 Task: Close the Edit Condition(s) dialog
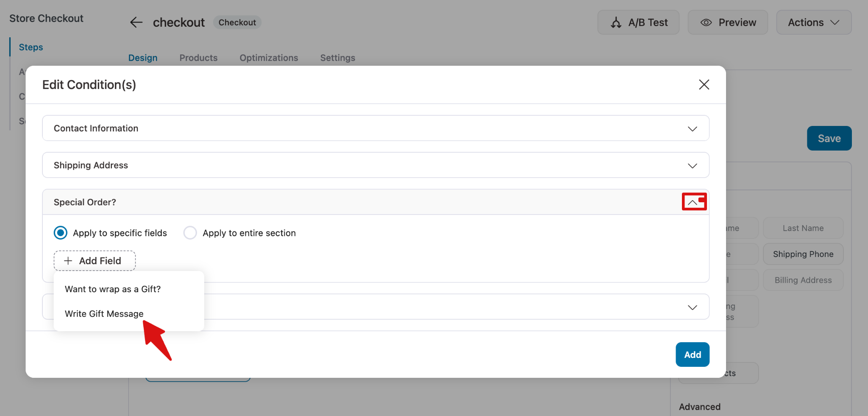[704, 85]
